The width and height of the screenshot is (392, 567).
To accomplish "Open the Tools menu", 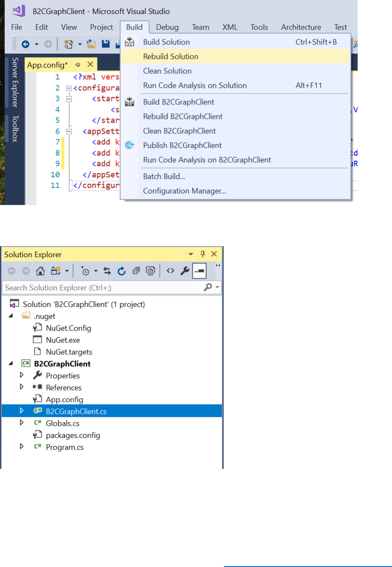I will tap(259, 27).
